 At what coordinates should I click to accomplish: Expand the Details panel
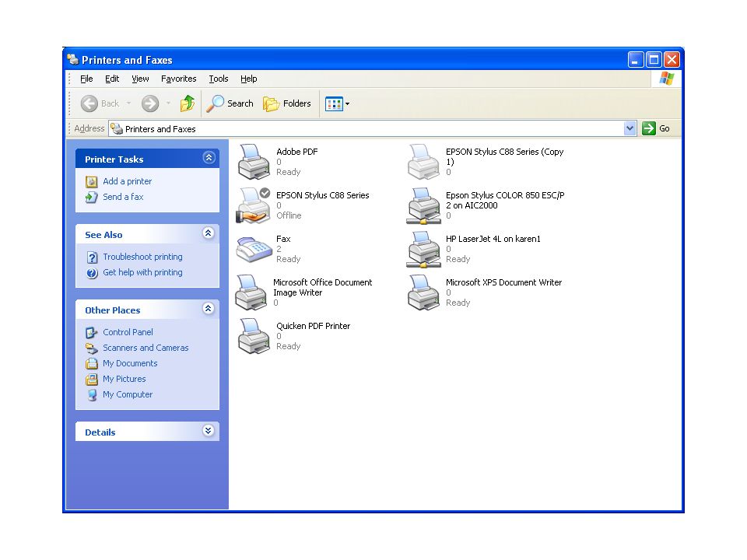209,431
